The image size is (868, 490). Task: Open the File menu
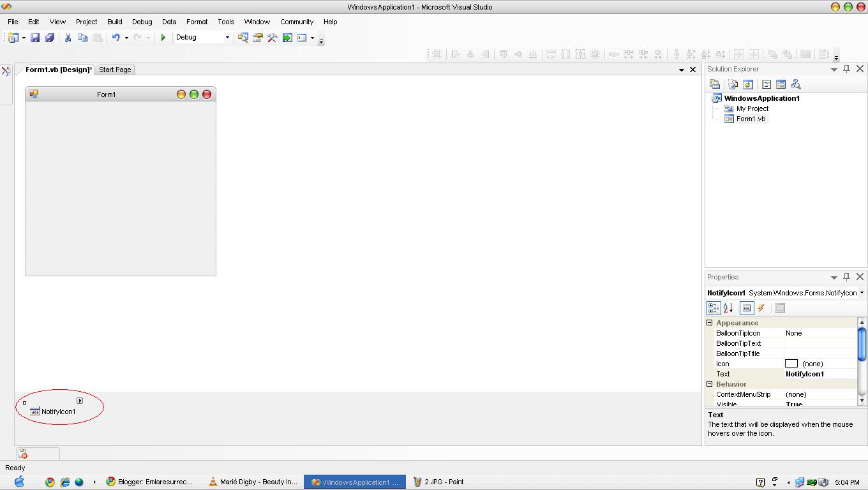[x=13, y=22]
